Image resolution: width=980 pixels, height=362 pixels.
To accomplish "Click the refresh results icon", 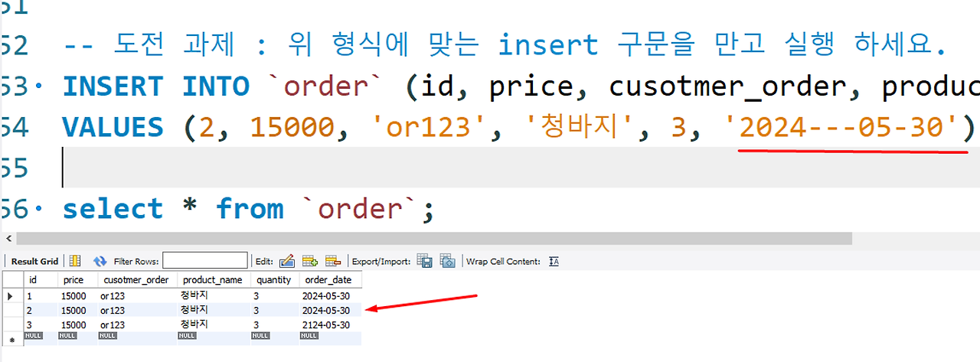I will (100, 261).
